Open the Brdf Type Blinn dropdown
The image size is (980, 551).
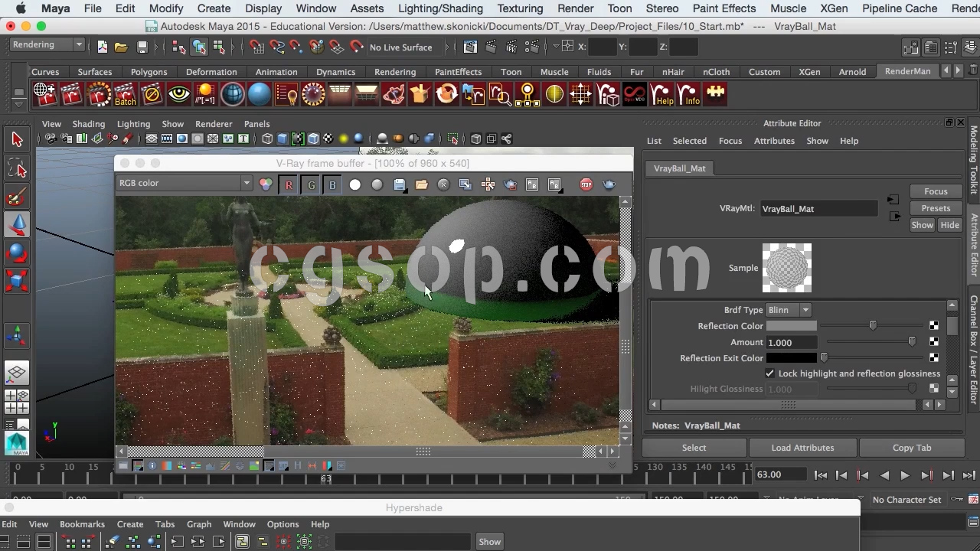point(789,310)
